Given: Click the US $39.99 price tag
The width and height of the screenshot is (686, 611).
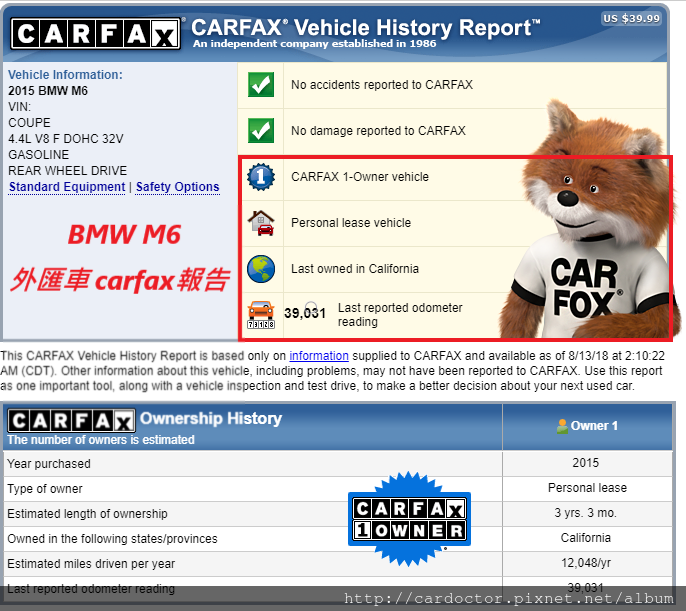Looking at the screenshot, I should (x=631, y=18).
